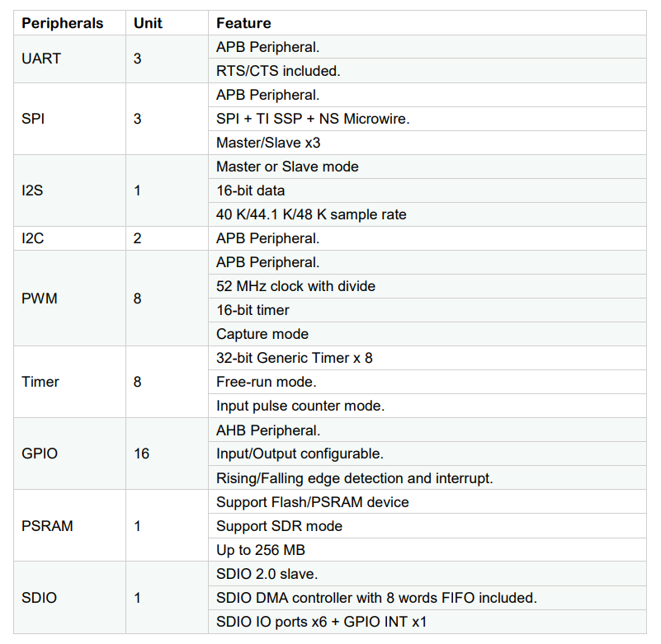The image size is (661, 644).
Task: Click 'Up to 256 MB' feature cell
Action: pos(427,550)
